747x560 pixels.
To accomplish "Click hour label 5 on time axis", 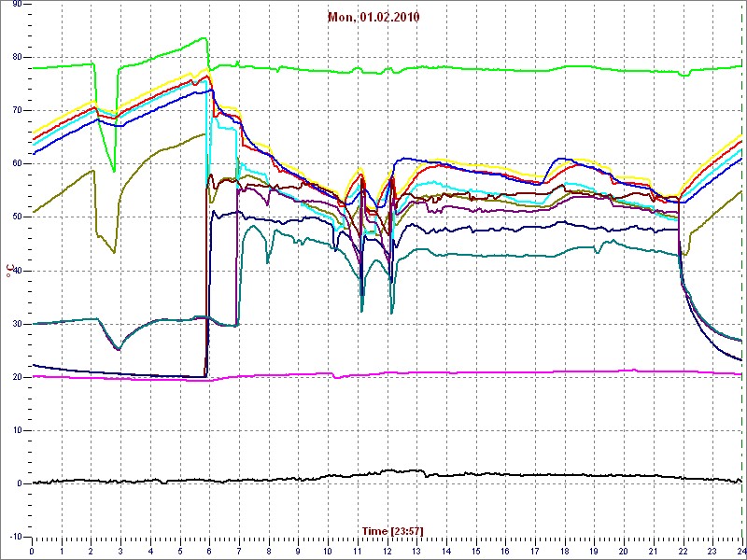I will click(x=180, y=551).
